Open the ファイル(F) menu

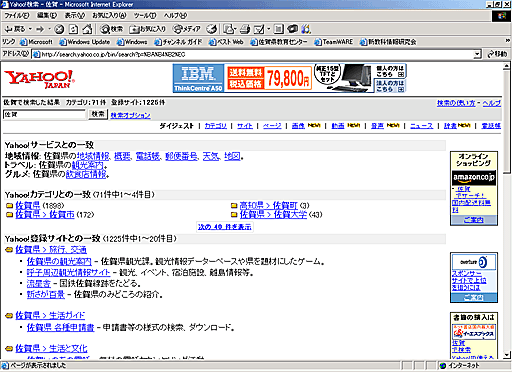(x=17, y=15)
